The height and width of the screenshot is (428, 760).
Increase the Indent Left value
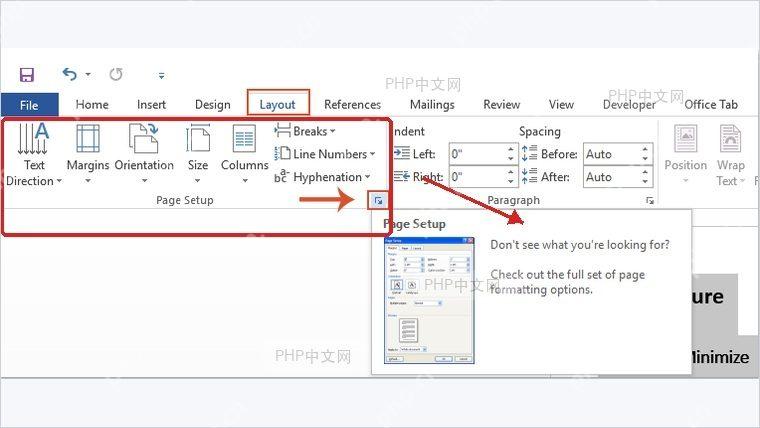coord(511,149)
